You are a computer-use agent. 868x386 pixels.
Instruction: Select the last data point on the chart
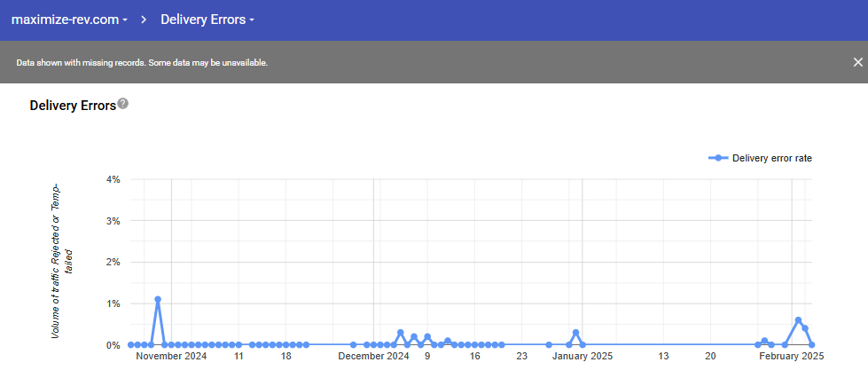coord(812,344)
